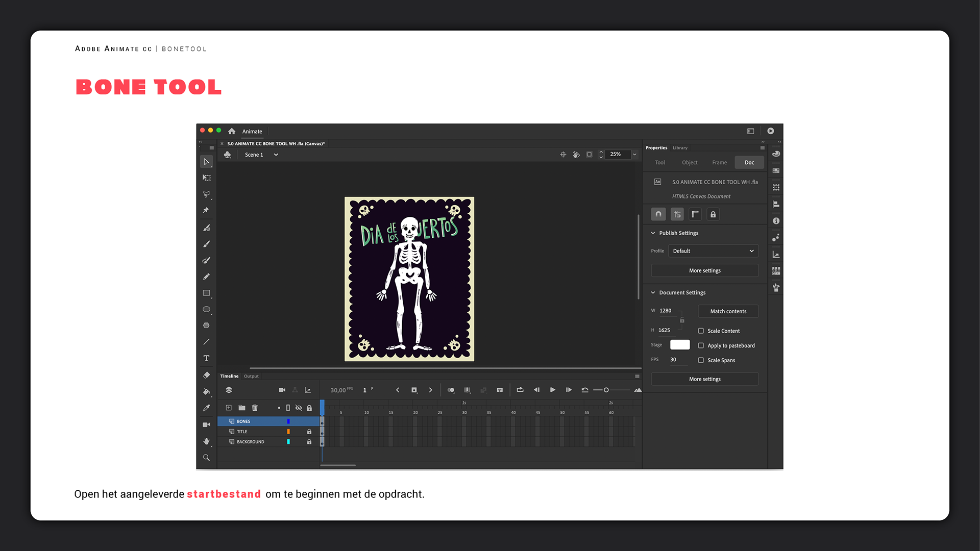Screen dimensions: 980x551
Task: Select the Zoom magnifier tool
Action: [206, 458]
